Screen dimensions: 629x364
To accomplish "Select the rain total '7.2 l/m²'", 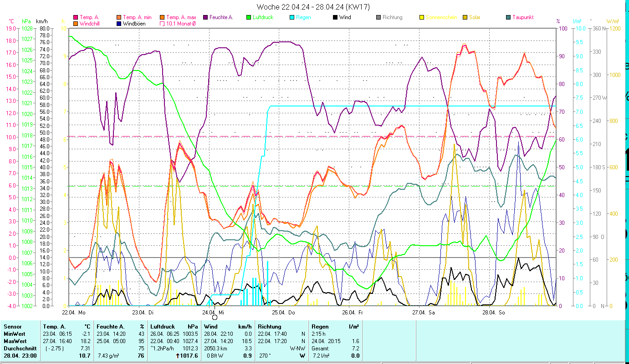I will coord(320,356).
